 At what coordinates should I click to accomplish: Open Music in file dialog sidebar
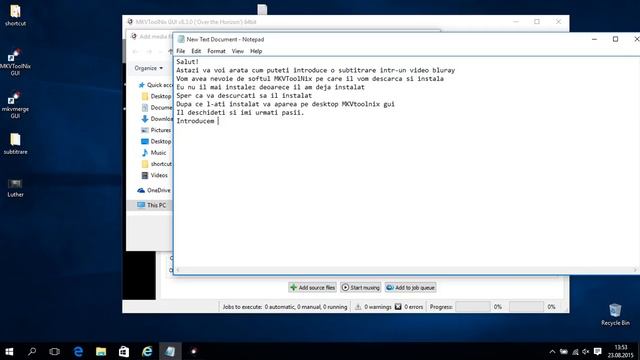153,153
